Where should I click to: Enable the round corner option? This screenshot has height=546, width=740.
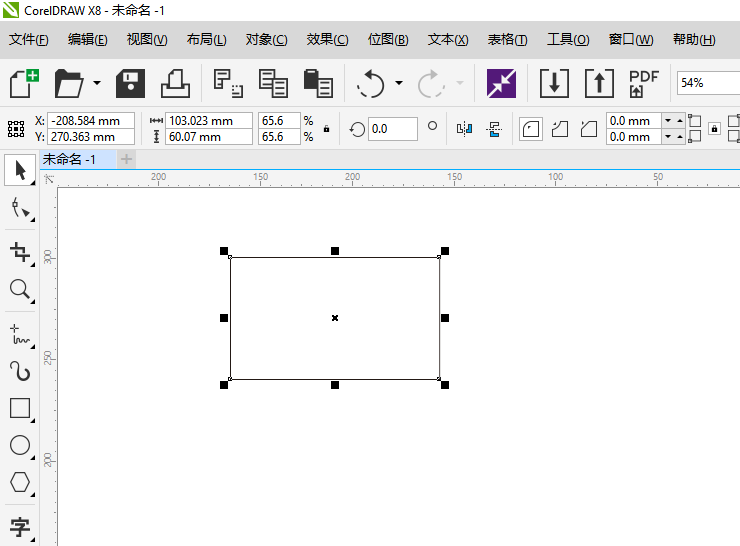pyautogui.click(x=531, y=129)
